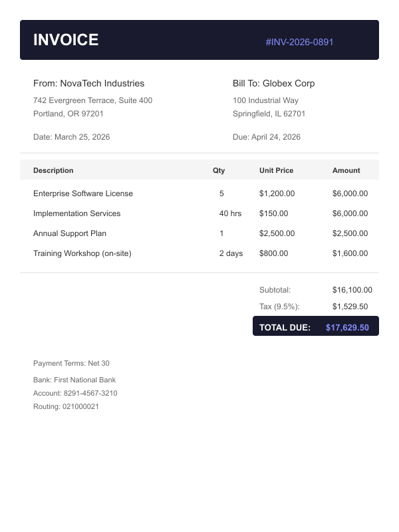The image size is (399, 532).
Task: Click the Unit Price column header
Action: click(276, 170)
